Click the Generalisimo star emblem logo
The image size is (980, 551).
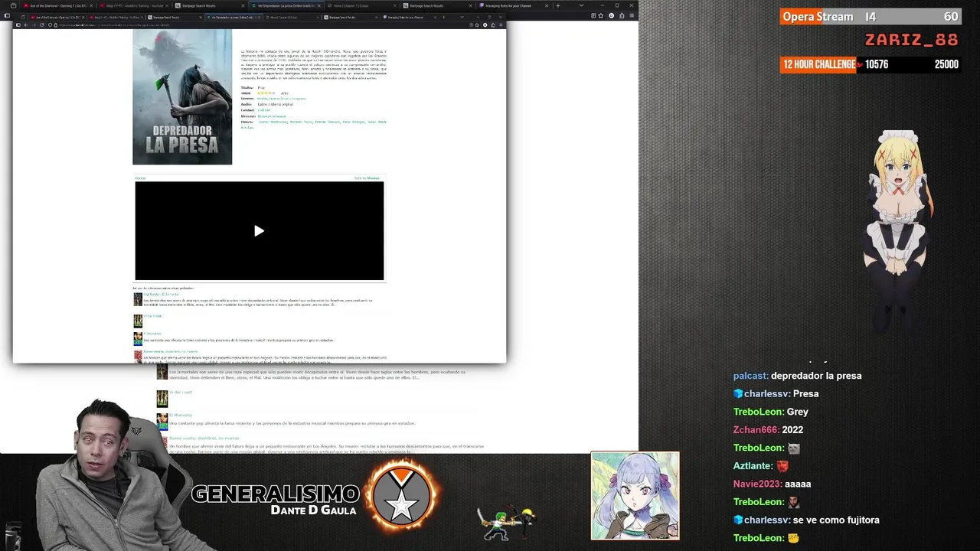click(402, 498)
